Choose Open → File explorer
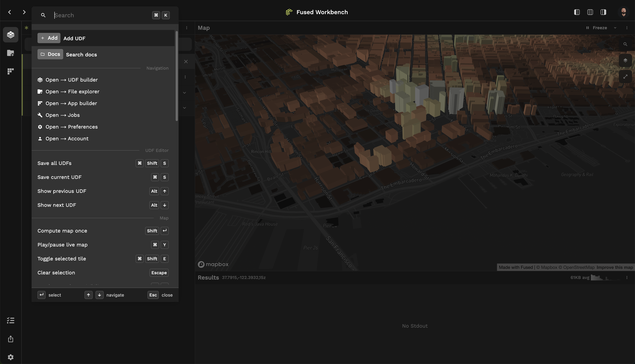Image resolution: width=635 pixels, height=364 pixels. tap(103, 91)
